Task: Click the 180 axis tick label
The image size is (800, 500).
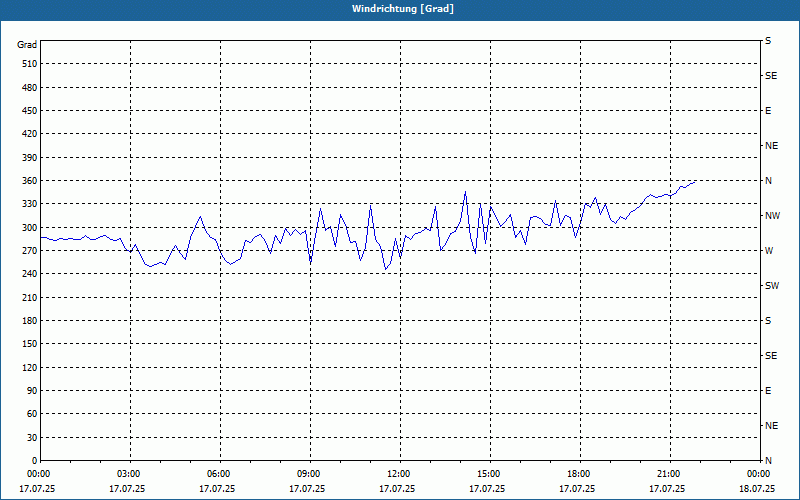Action: (x=29, y=321)
